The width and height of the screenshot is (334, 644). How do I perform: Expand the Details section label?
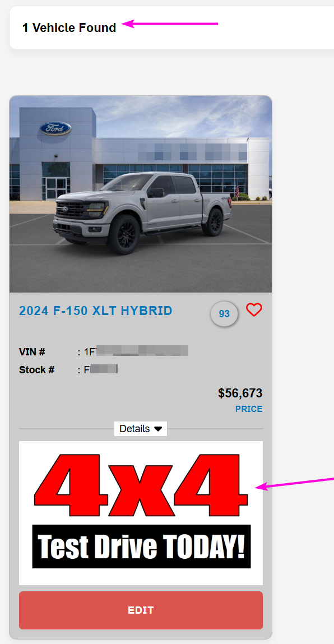[134, 429]
